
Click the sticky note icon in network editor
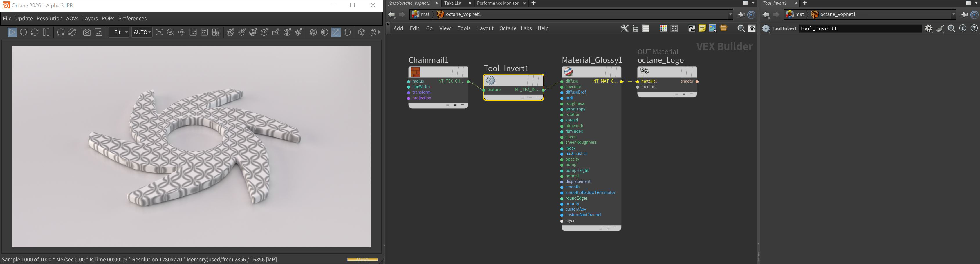pyautogui.click(x=702, y=28)
